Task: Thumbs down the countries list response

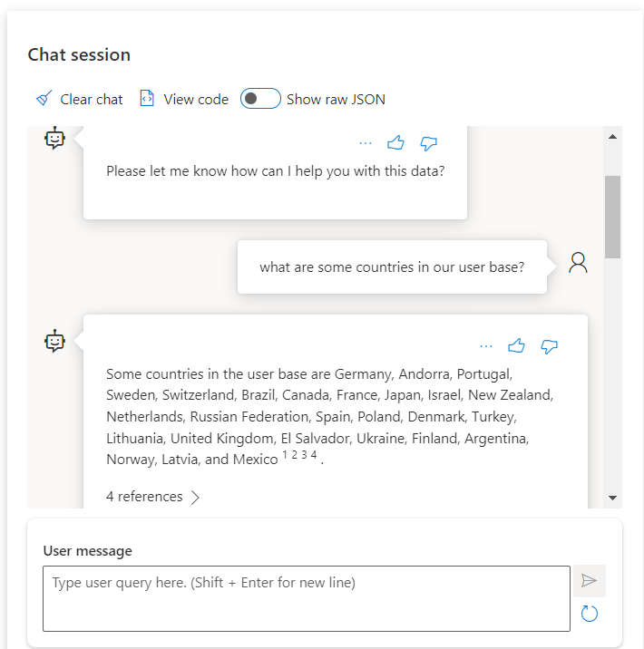Action: (x=549, y=345)
